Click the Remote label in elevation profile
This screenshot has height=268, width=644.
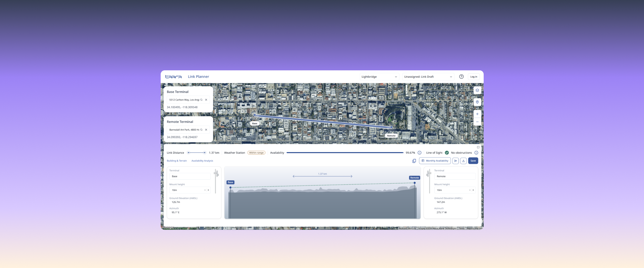(415, 178)
